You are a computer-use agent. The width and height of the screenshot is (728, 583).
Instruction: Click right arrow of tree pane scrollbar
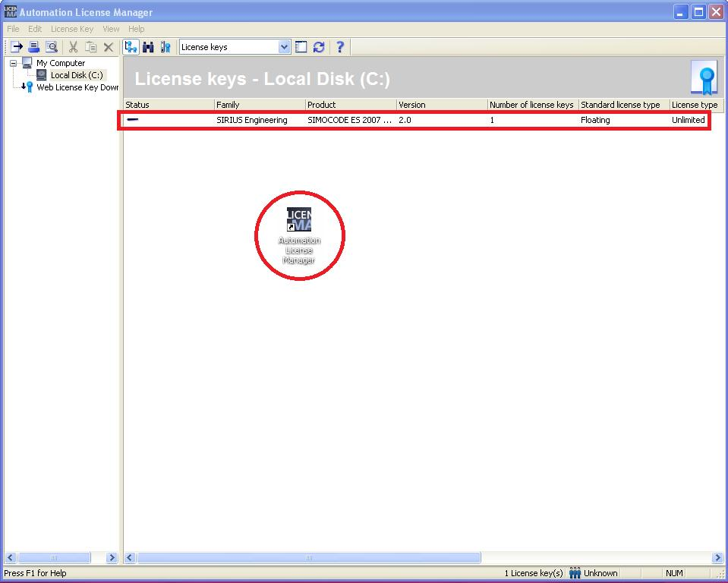112,557
